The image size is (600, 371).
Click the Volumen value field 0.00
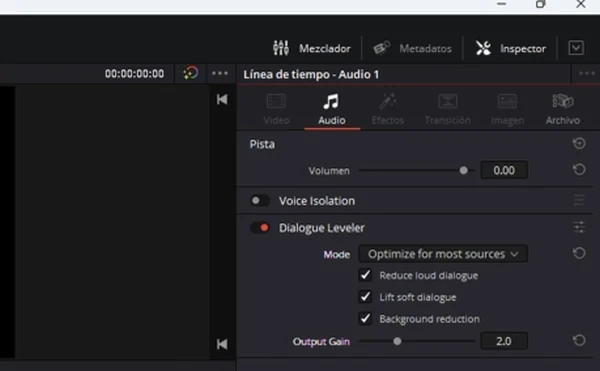pyautogui.click(x=504, y=170)
